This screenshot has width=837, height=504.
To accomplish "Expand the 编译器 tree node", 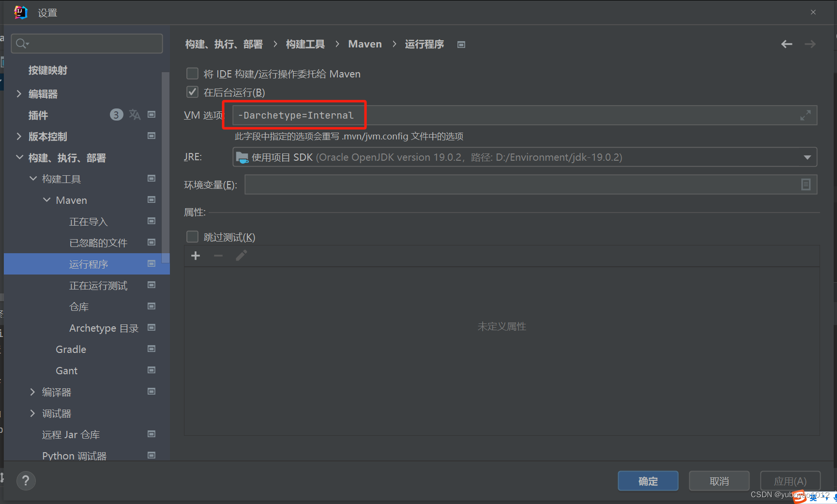I will tap(32, 392).
